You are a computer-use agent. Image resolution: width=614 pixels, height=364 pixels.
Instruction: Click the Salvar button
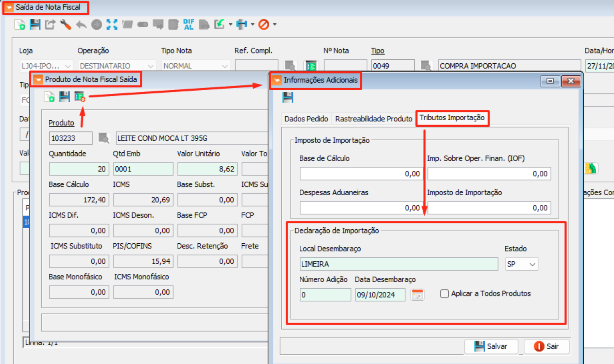point(491,346)
